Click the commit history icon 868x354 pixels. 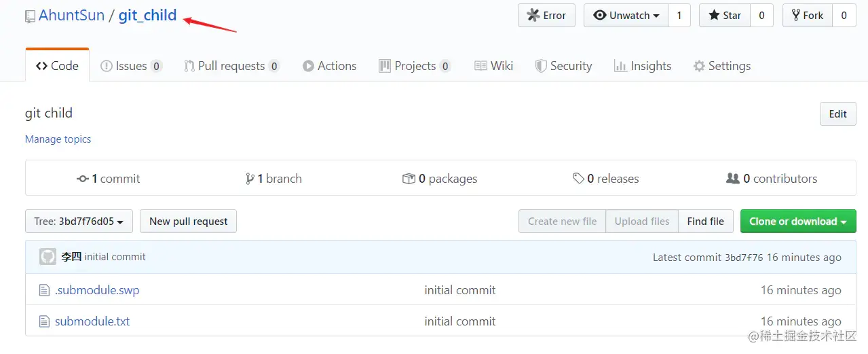[83, 179]
